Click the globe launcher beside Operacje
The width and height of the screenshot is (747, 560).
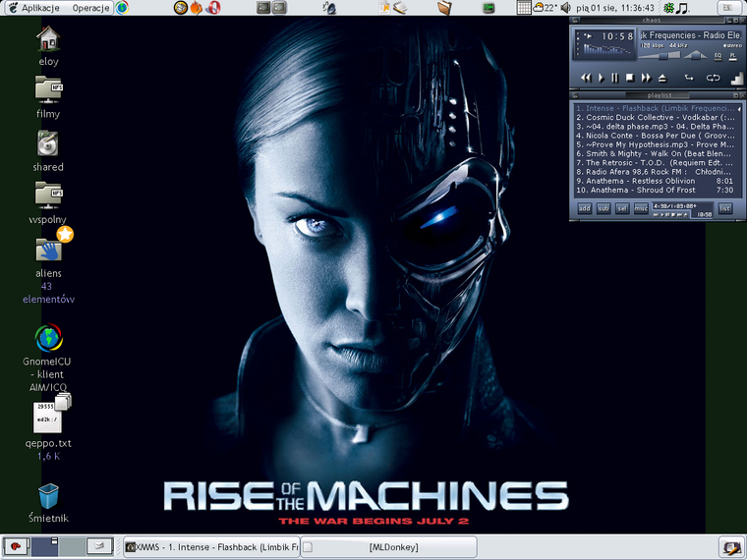point(122,8)
